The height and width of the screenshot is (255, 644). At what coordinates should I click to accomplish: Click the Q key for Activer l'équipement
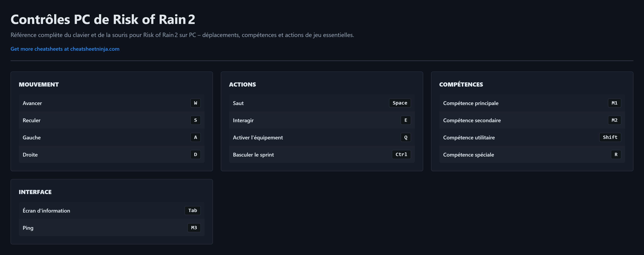coord(405,137)
